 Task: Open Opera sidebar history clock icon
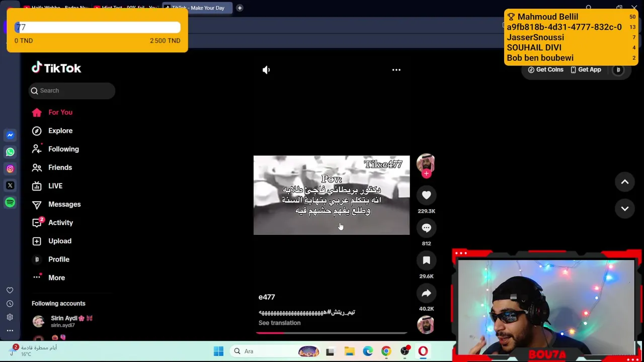10,304
